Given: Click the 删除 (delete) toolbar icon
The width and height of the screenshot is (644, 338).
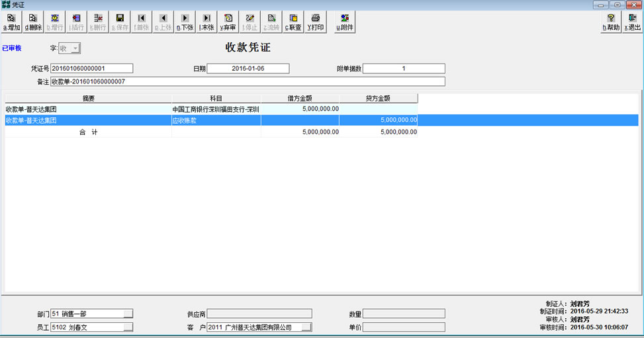Looking at the screenshot, I should [33, 22].
